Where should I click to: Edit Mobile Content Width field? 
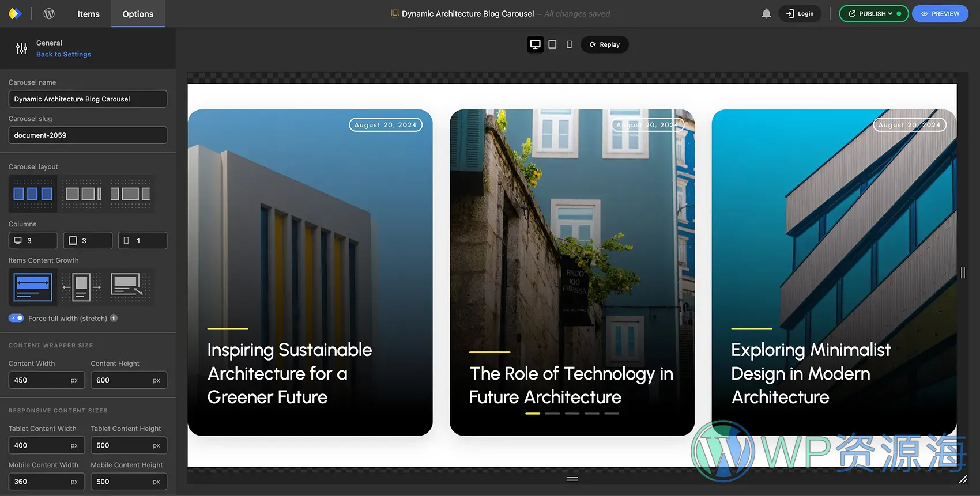pyautogui.click(x=47, y=482)
